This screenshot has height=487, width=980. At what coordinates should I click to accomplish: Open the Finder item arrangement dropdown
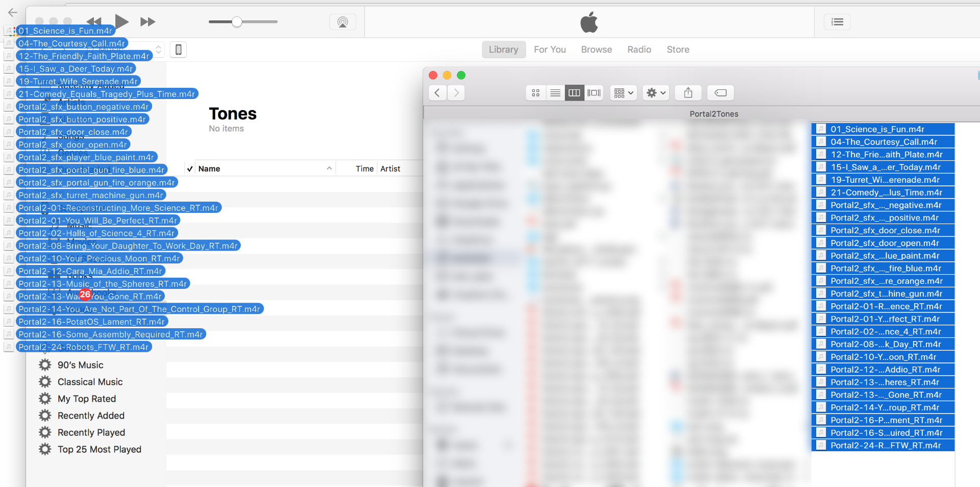pos(623,93)
